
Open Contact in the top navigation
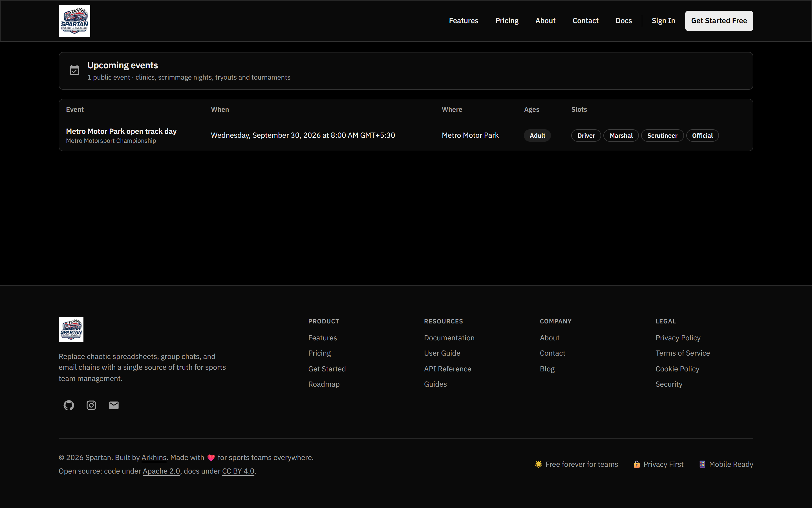[x=585, y=21]
